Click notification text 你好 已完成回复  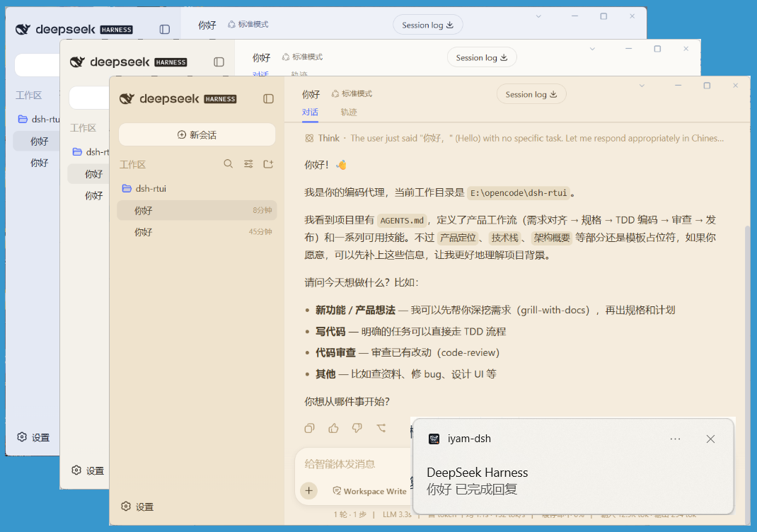click(472, 490)
